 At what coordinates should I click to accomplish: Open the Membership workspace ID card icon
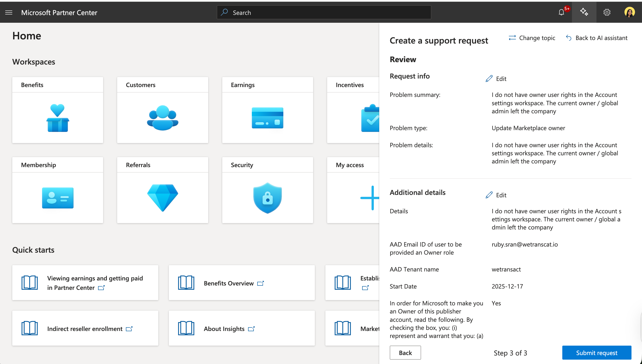point(58,198)
